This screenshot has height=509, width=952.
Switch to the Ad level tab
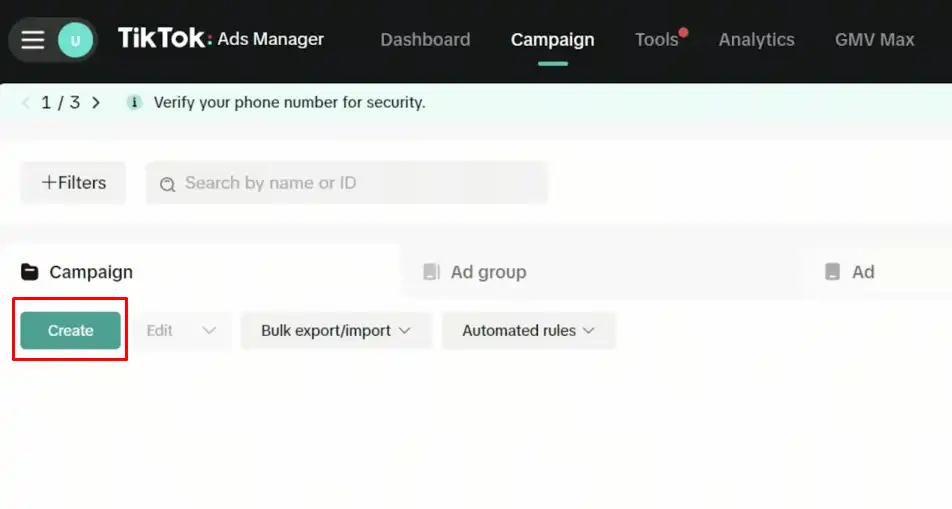[x=877, y=272]
